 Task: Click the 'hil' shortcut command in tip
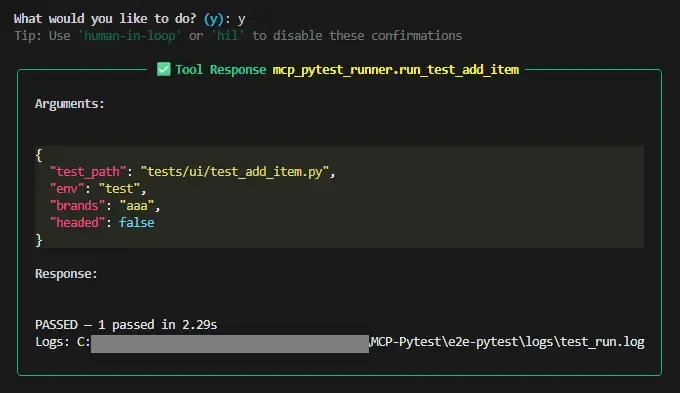point(227,36)
